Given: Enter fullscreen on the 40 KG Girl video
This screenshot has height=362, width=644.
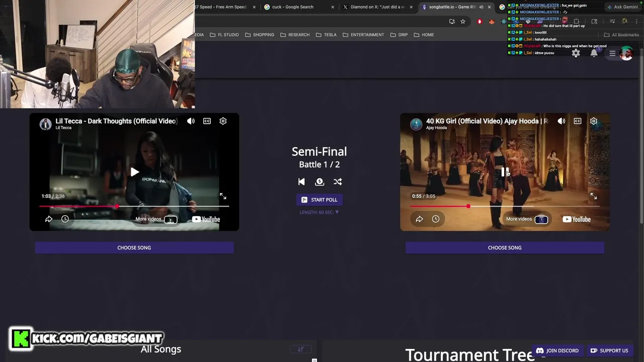Looking at the screenshot, I should point(594,196).
